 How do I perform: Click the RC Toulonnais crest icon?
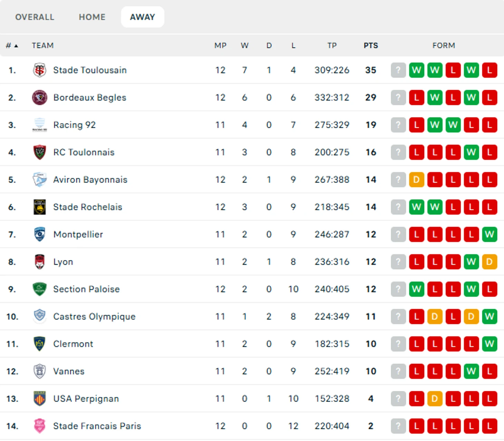39,152
